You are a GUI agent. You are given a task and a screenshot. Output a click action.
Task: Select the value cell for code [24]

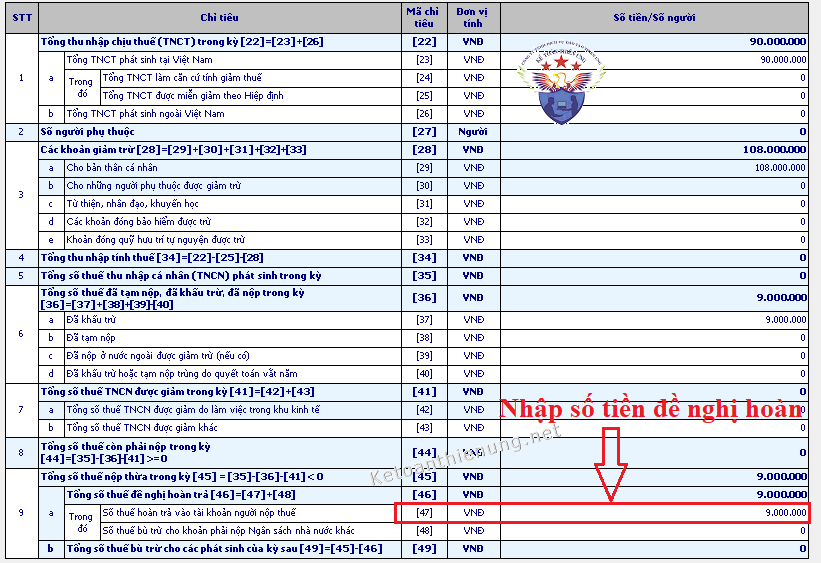coord(654,78)
